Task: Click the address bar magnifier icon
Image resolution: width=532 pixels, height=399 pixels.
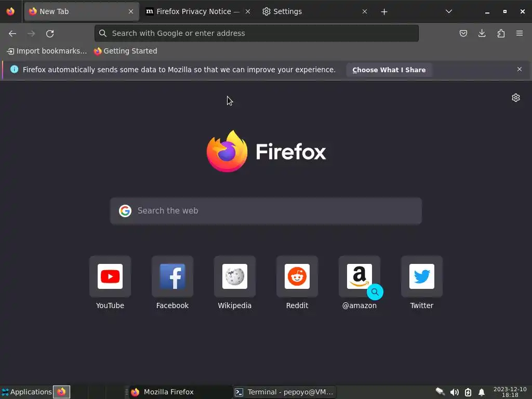Action: tap(103, 33)
